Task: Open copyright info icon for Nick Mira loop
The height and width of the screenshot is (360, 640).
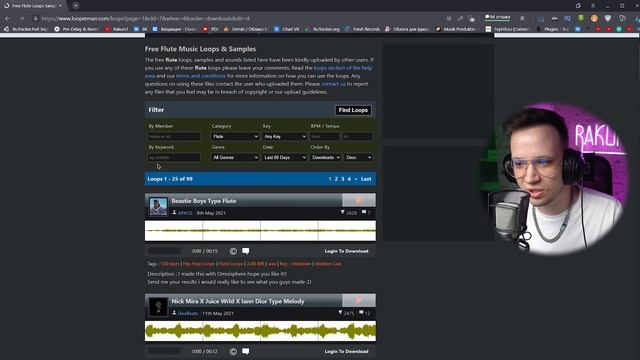Action: click(x=233, y=351)
